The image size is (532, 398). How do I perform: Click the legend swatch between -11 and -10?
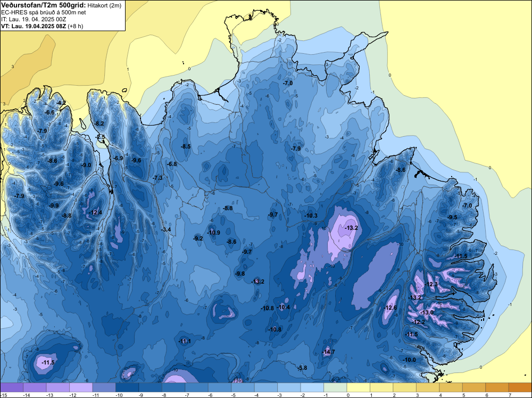coord(104,387)
